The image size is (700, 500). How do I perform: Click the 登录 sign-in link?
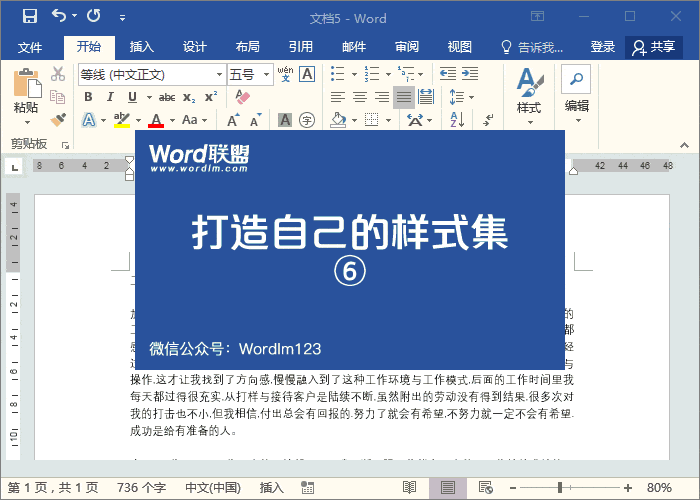[603, 46]
